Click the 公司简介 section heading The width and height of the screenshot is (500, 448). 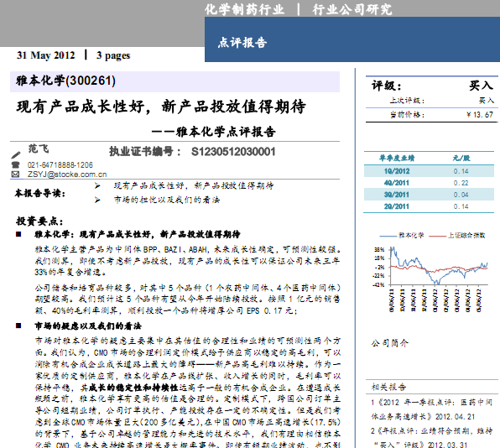[389, 343]
